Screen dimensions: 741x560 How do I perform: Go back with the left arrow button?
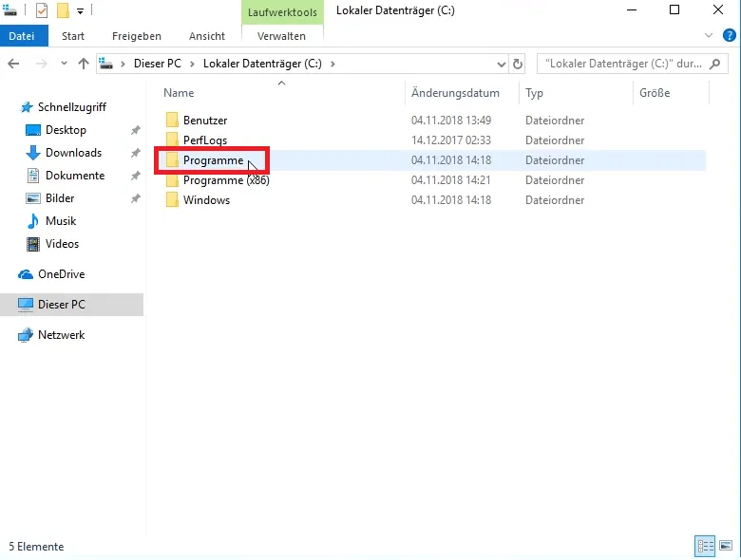click(13, 64)
